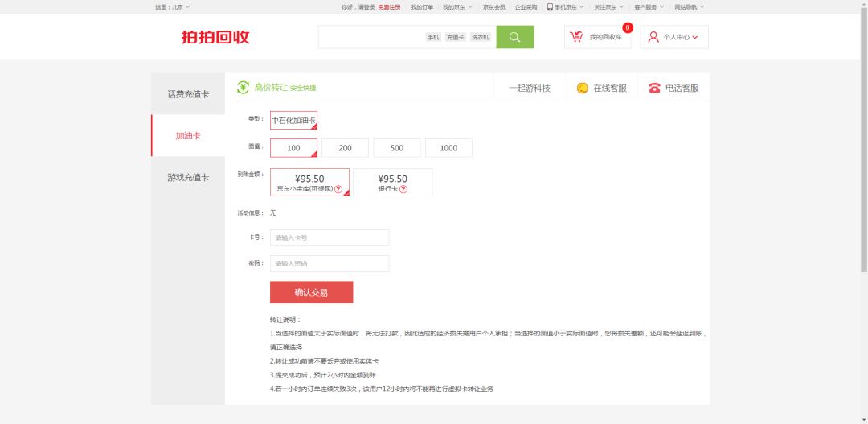Choose ¥95.50 京东小金库 payout option
The width and height of the screenshot is (868, 424).
coord(309,183)
